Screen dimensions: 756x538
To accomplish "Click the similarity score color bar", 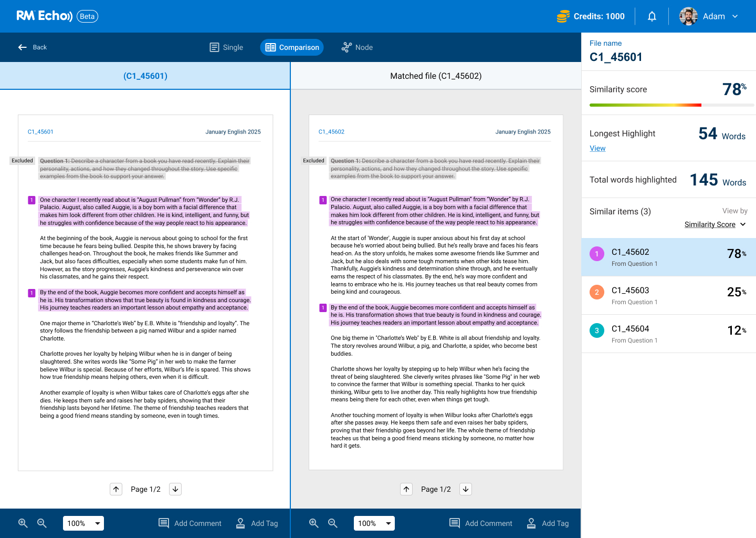I will [x=671, y=105].
